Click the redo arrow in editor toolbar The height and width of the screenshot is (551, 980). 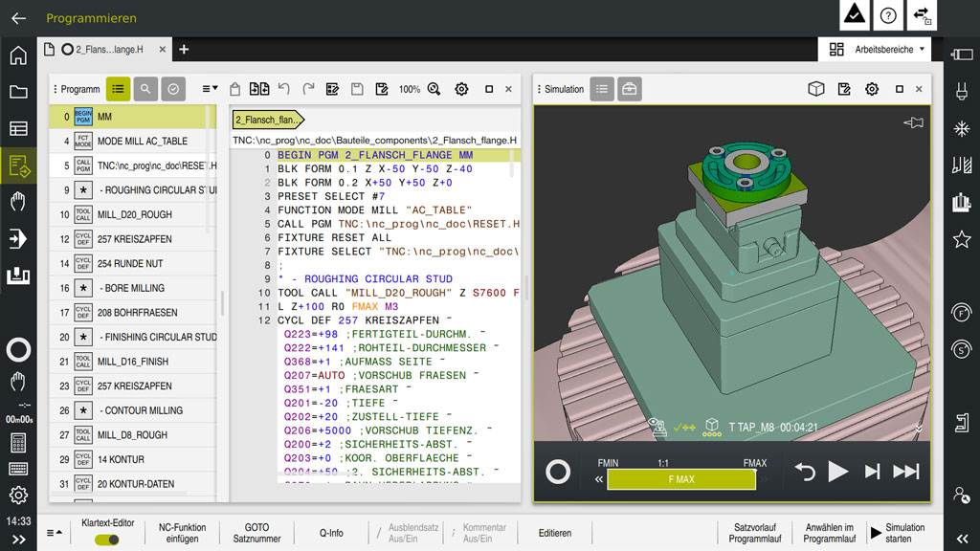point(308,89)
